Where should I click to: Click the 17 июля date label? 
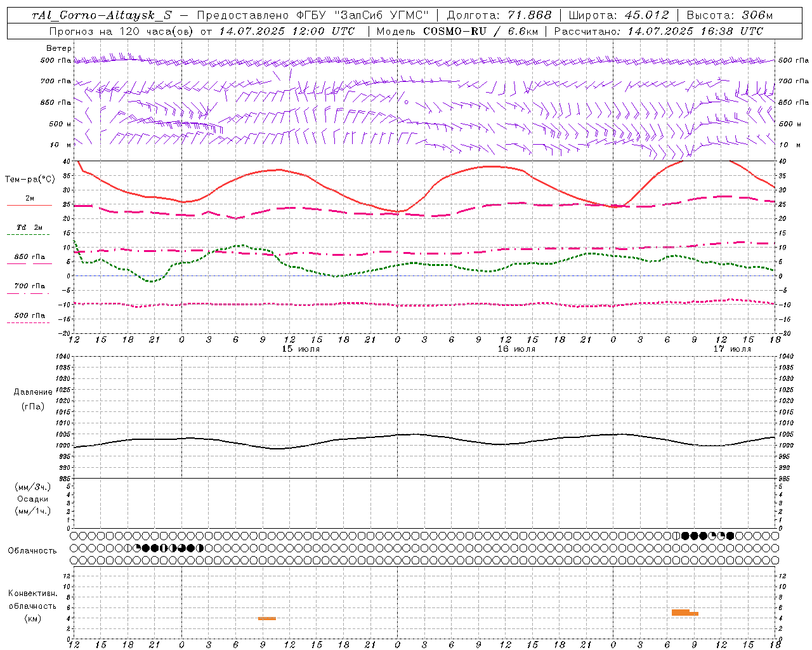click(x=732, y=349)
